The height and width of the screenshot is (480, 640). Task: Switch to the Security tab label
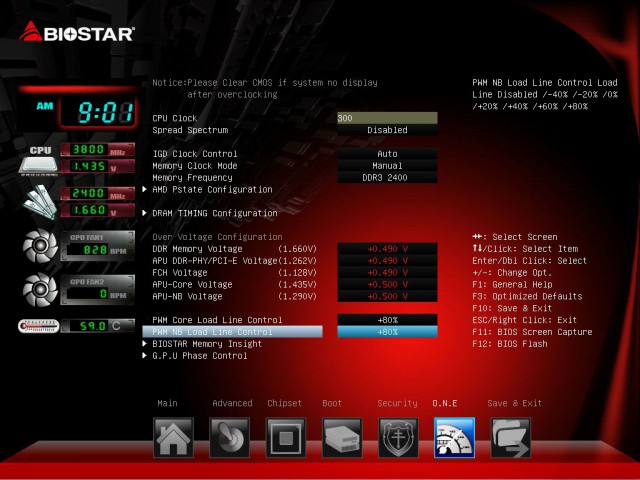click(x=397, y=403)
